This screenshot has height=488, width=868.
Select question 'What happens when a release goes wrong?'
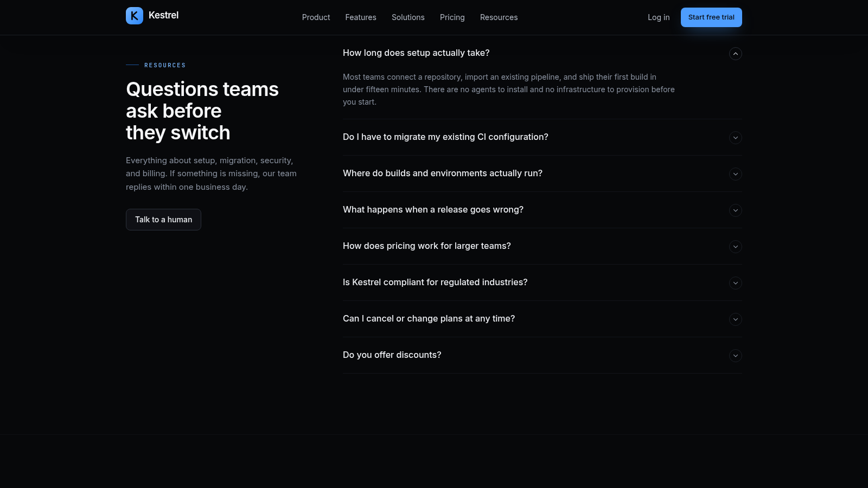(x=433, y=210)
